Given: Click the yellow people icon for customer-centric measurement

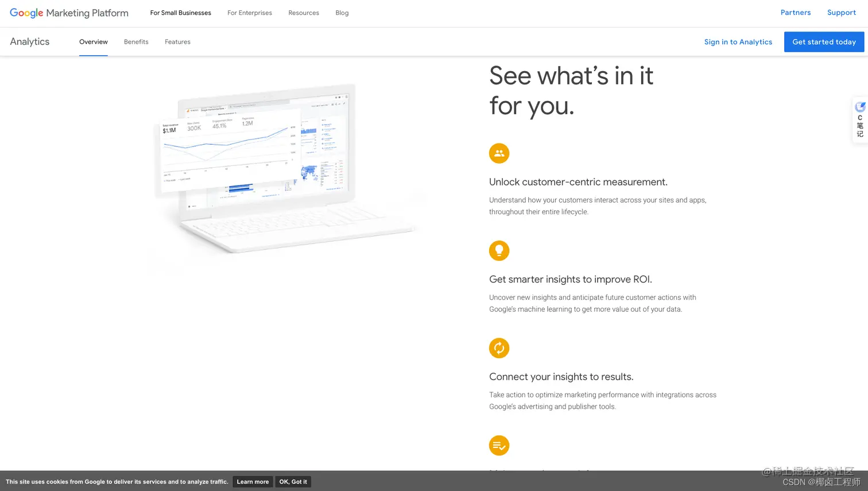Looking at the screenshot, I should pos(499,153).
